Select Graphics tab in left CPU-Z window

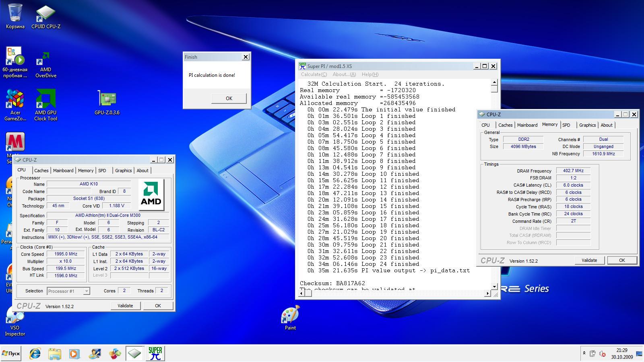coord(123,171)
